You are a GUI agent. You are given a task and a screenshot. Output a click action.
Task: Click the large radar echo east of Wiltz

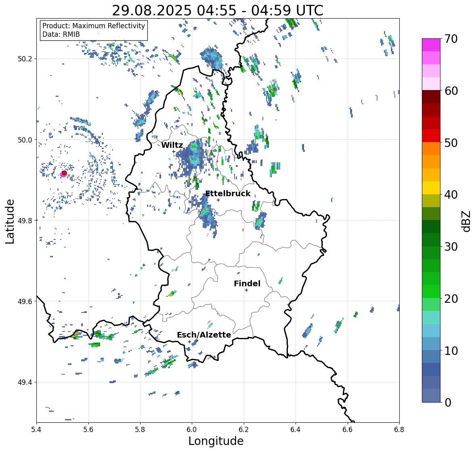tap(191, 158)
